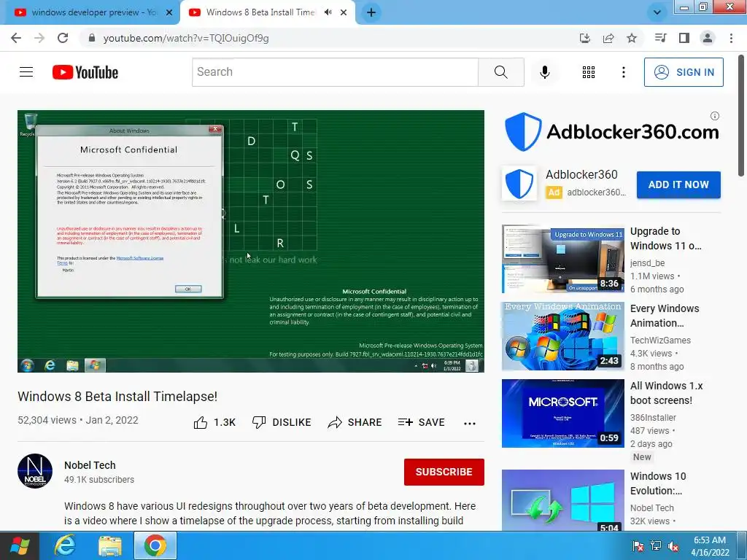Click the muted volume tray icon
The image size is (747, 560).
[x=673, y=545]
